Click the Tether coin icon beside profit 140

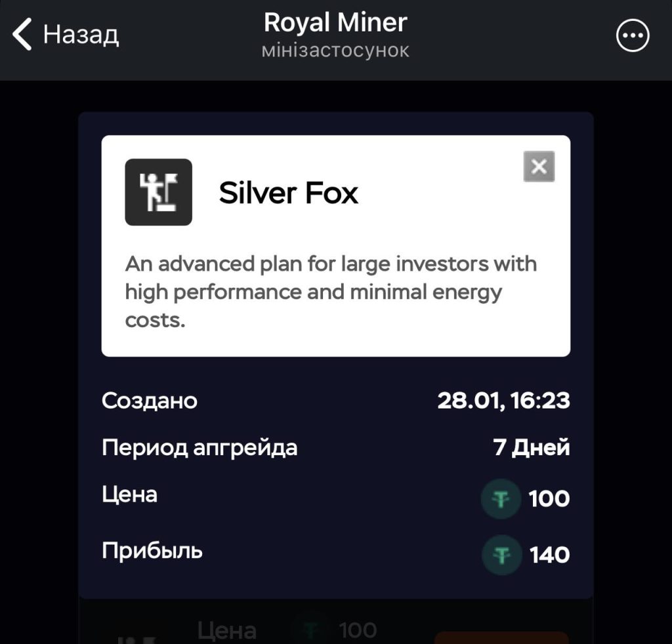[501, 555]
